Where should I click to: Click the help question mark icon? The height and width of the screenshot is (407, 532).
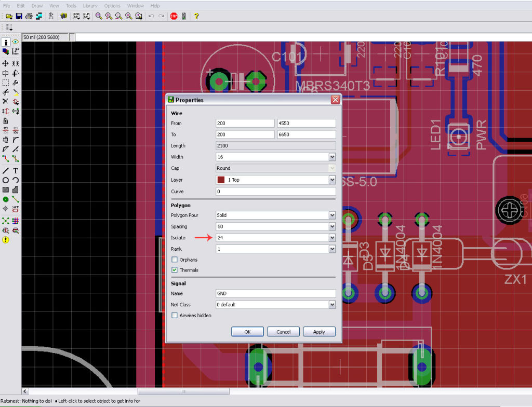[x=196, y=16]
